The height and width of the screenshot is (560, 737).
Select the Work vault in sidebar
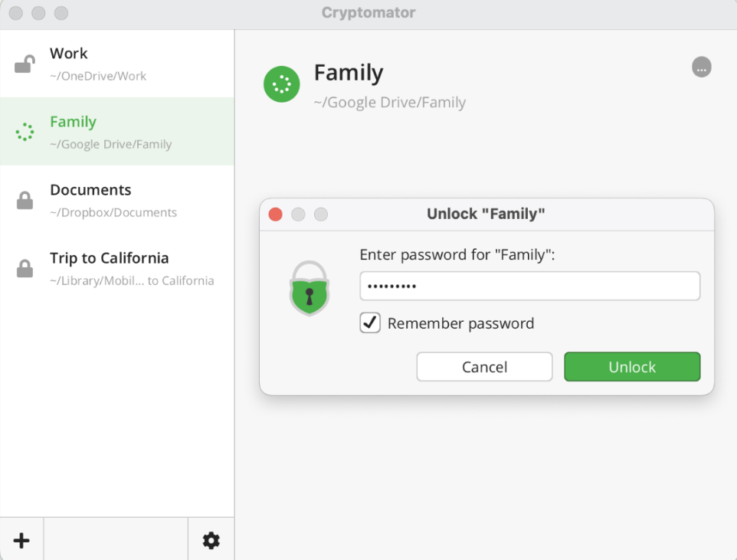point(116,64)
